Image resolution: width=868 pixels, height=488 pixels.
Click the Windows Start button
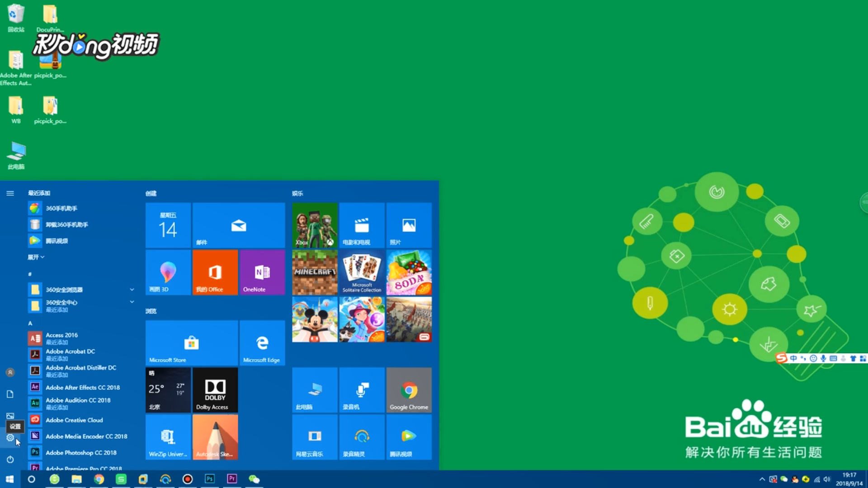(x=10, y=479)
